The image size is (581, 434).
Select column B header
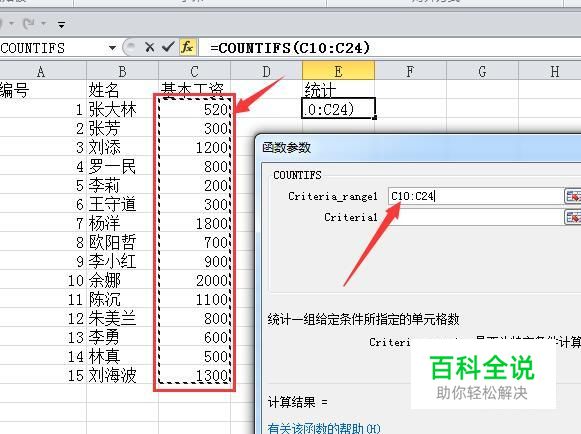pos(122,71)
